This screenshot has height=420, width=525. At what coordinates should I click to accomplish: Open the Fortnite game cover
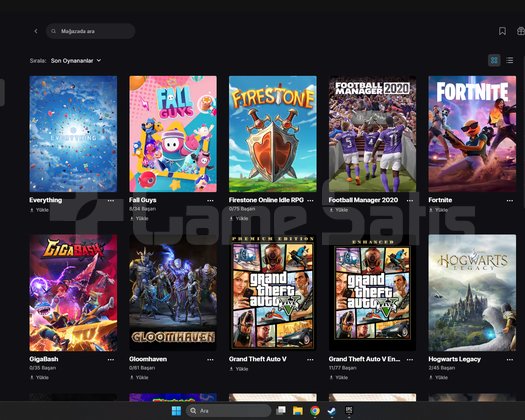[472, 134]
